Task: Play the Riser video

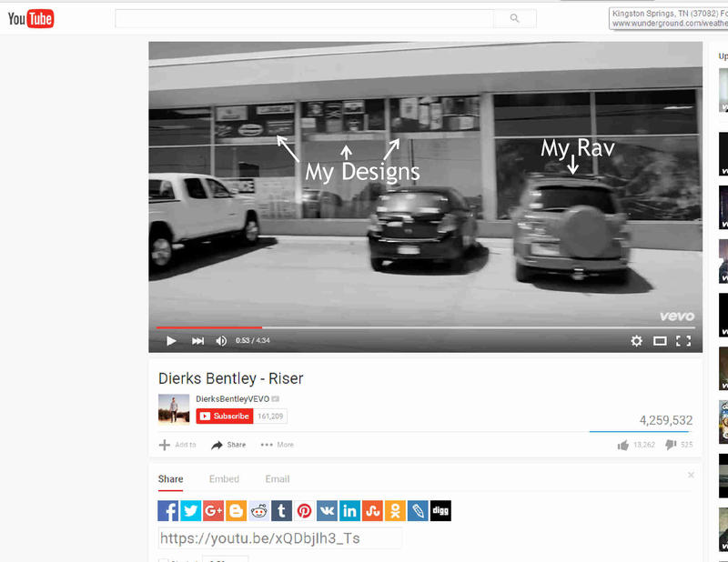Action: tap(171, 341)
